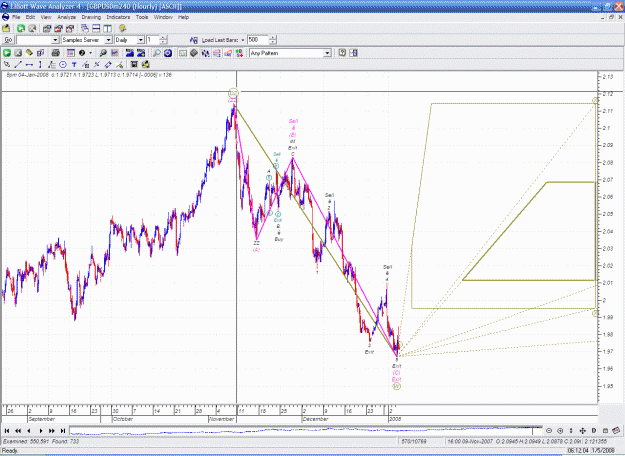
Task: Open the Drawing menu
Action: tap(91, 17)
